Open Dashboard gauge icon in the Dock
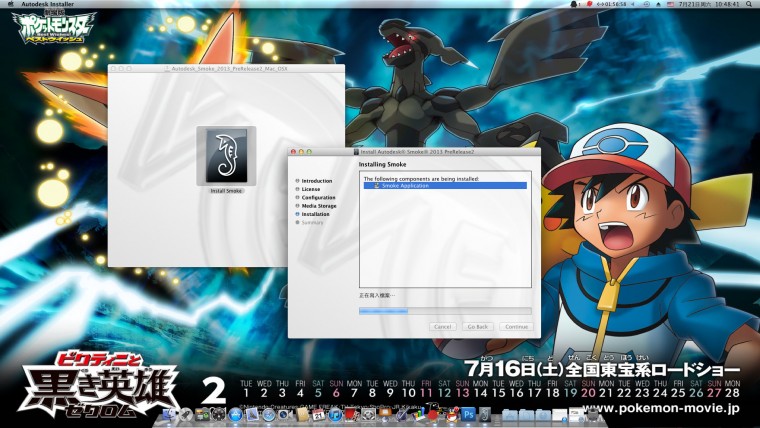 point(219,414)
